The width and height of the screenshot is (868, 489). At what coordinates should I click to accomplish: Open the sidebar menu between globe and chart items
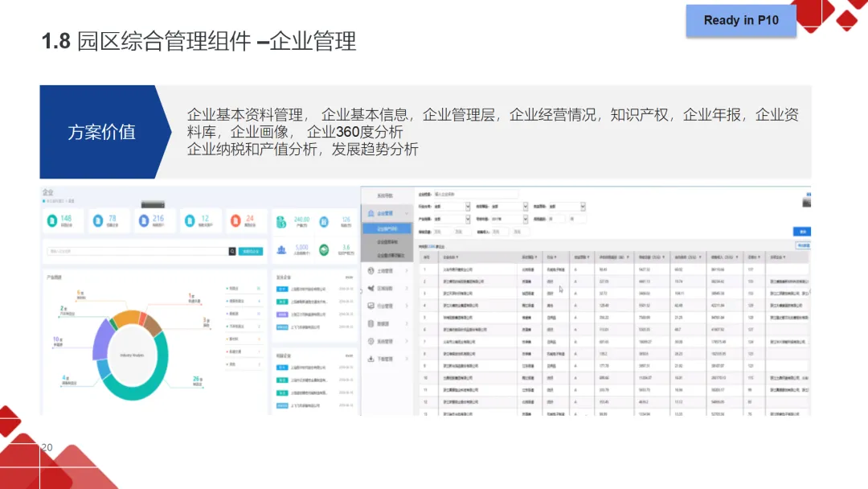pos(387,289)
